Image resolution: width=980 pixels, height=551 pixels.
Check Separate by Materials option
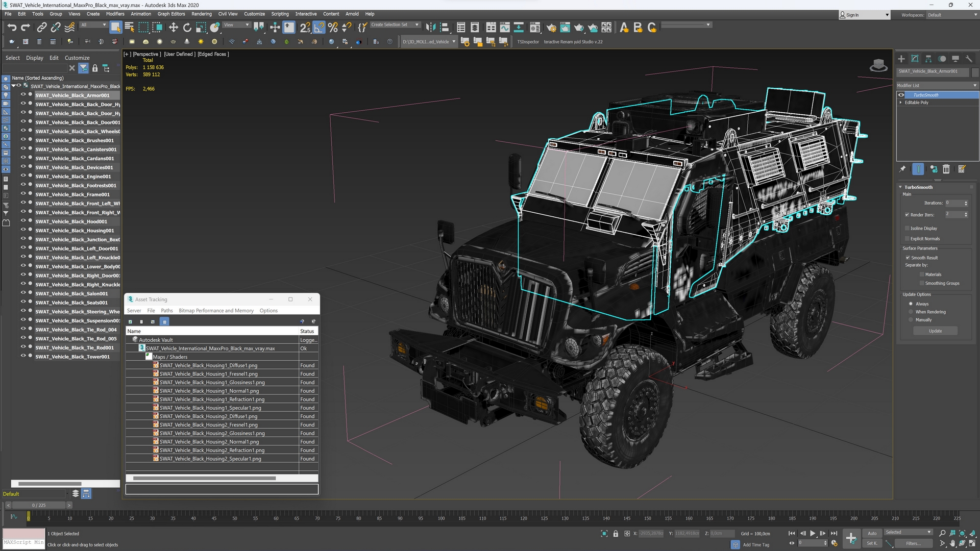(922, 274)
